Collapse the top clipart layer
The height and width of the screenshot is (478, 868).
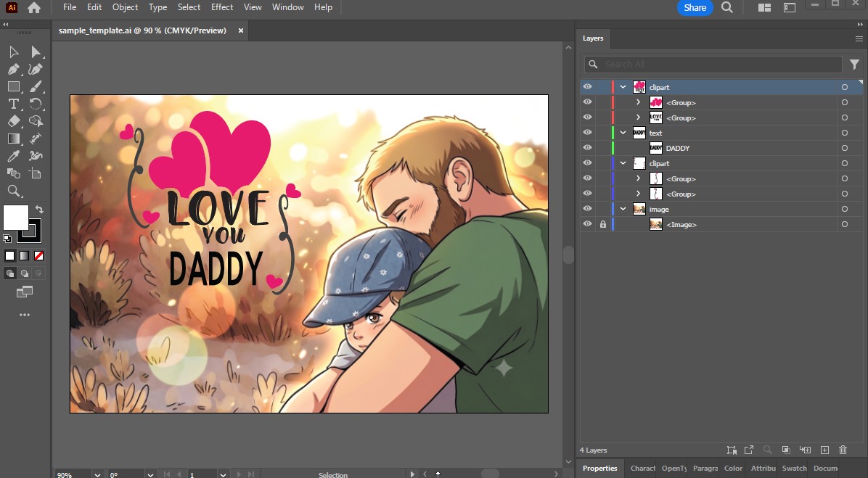pyautogui.click(x=623, y=87)
